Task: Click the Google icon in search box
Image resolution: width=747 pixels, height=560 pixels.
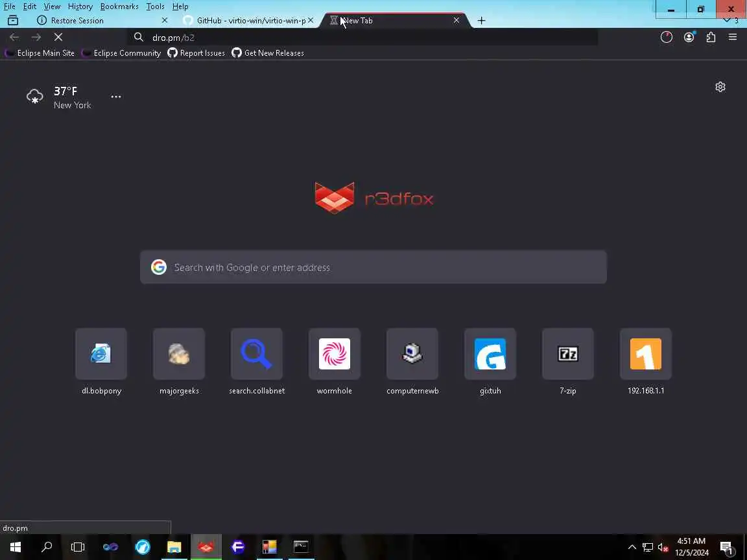Action: click(x=159, y=267)
